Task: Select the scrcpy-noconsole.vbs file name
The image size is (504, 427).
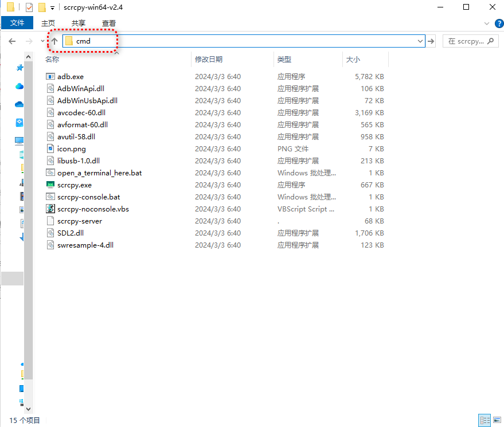Action: click(x=93, y=209)
